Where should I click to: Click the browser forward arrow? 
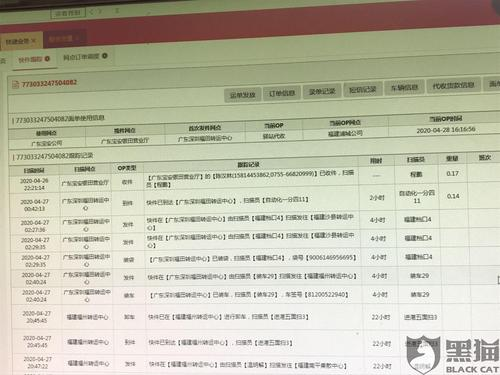pos(100,11)
